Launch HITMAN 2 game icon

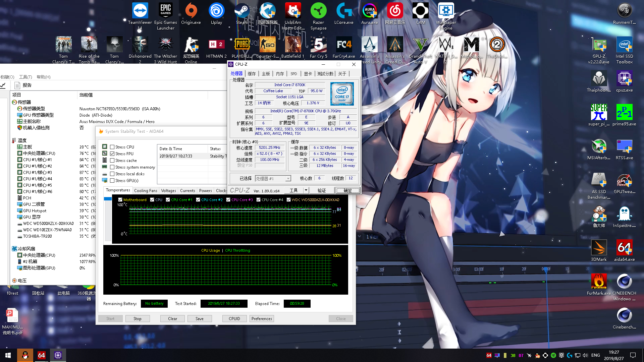(x=216, y=47)
